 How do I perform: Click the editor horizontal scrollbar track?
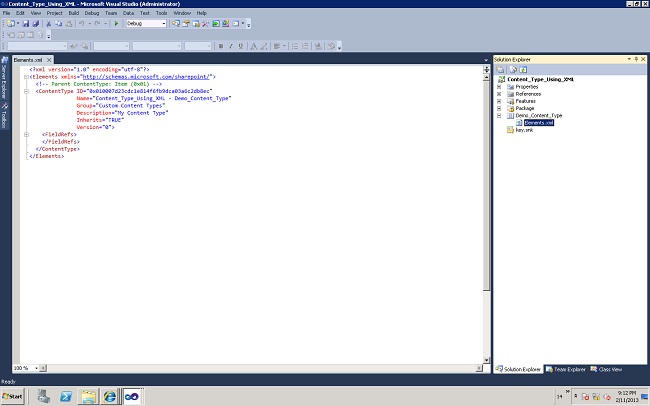(x=263, y=368)
